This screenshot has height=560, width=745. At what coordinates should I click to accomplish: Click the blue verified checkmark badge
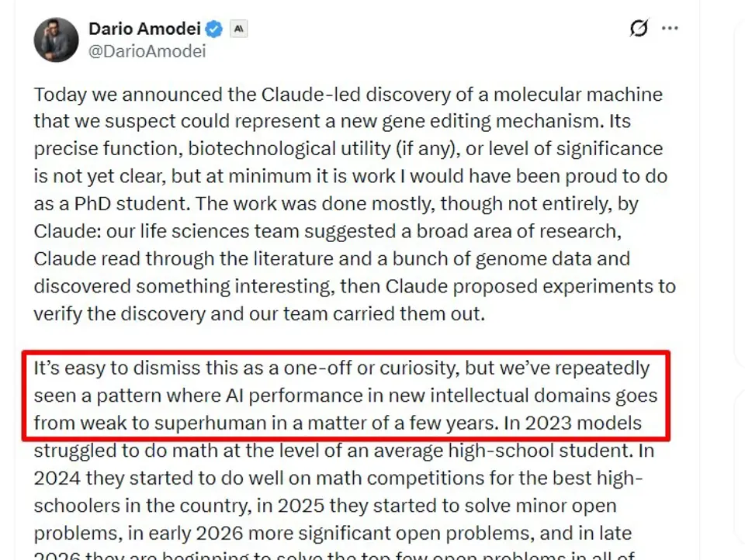[214, 29]
